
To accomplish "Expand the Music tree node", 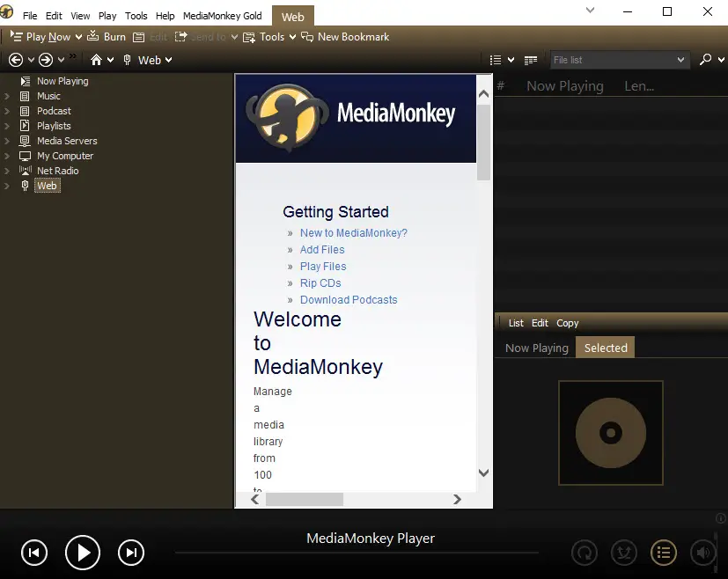I will 7,96.
